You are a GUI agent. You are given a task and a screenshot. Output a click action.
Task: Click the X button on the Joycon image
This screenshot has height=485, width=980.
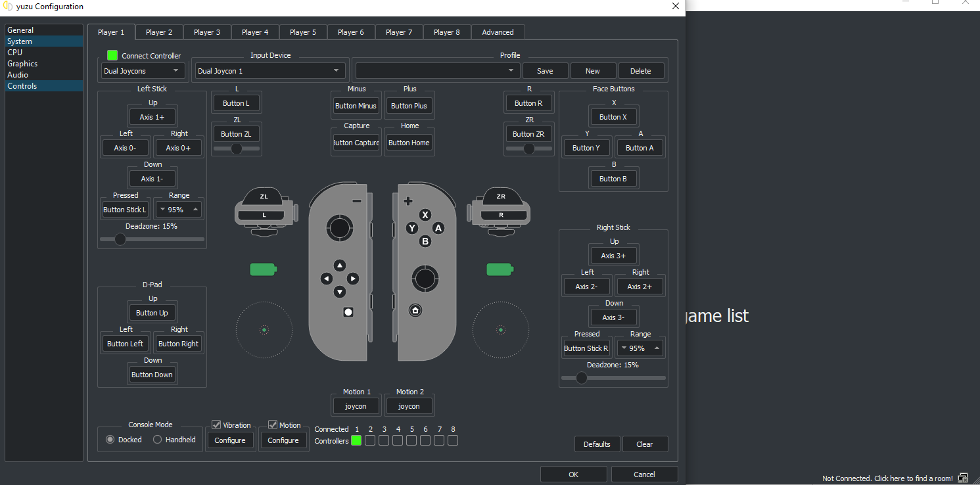click(425, 215)
